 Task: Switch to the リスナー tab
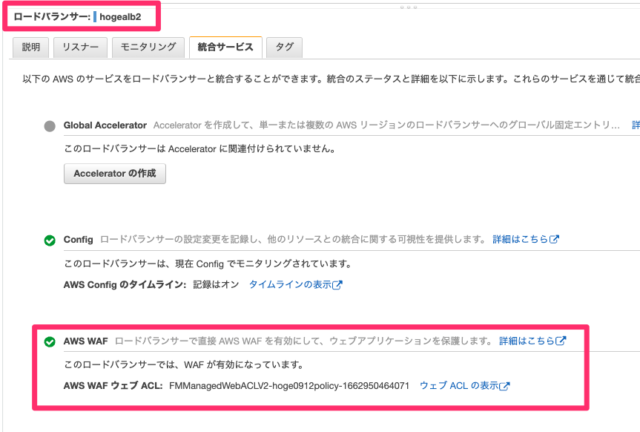pos(80,47)
